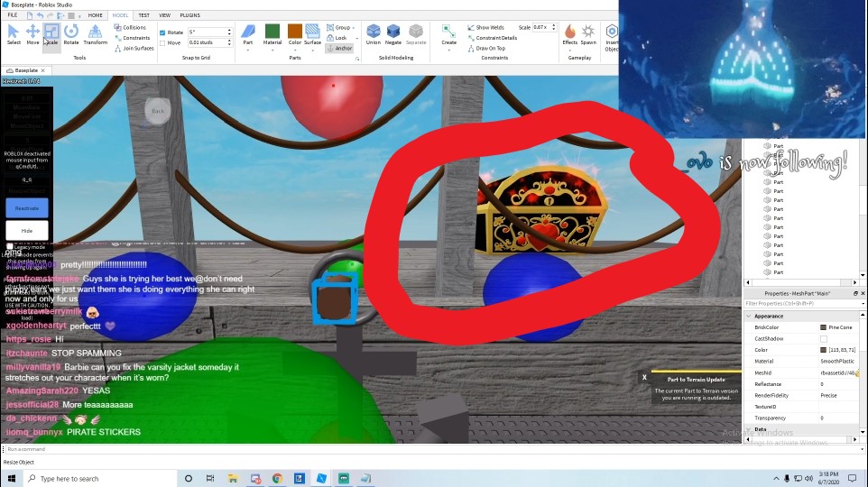The height and width of the screenshot is (487, 868).
Task: Open the Windows Start menu
Action: coord(12,478)
